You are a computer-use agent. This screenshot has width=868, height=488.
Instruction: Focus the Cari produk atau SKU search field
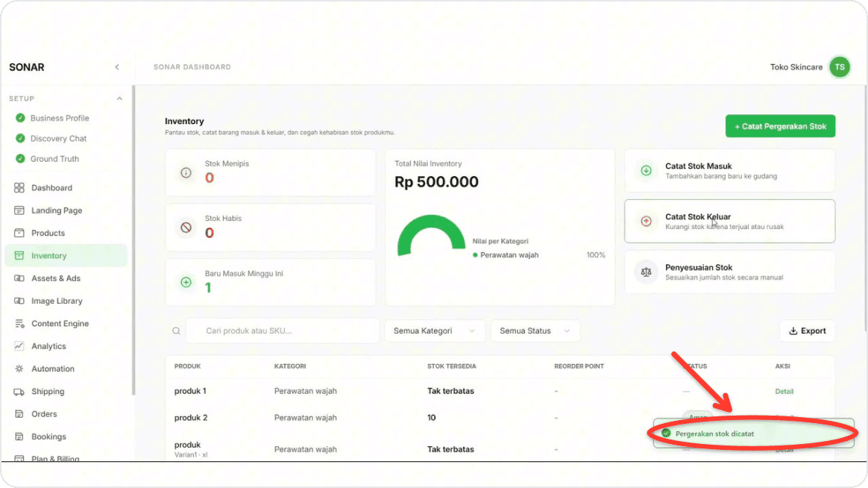(x=283, y=331)
